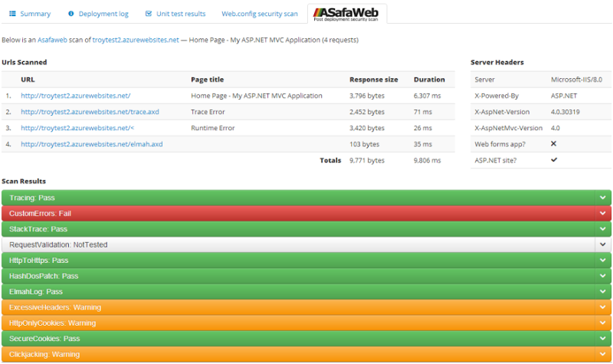Open the troytest2.azurewebsites.net/< URL link
The width and height of the screenshot is (613, 364).
coord(77,128)
